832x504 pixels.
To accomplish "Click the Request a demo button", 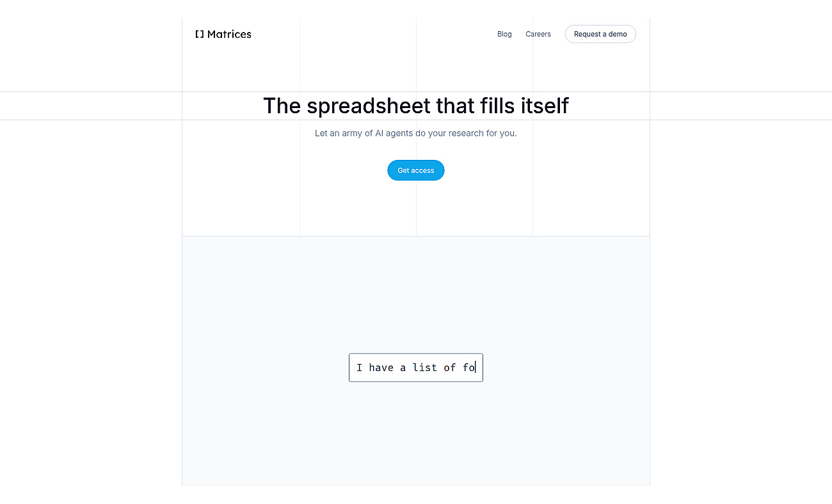I will (600, 34).
